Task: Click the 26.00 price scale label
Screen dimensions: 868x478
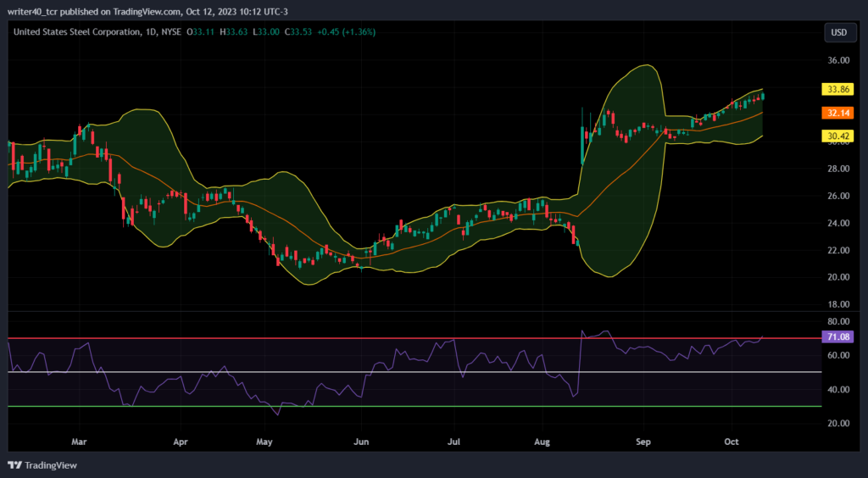Action: (x=837, y=196)
